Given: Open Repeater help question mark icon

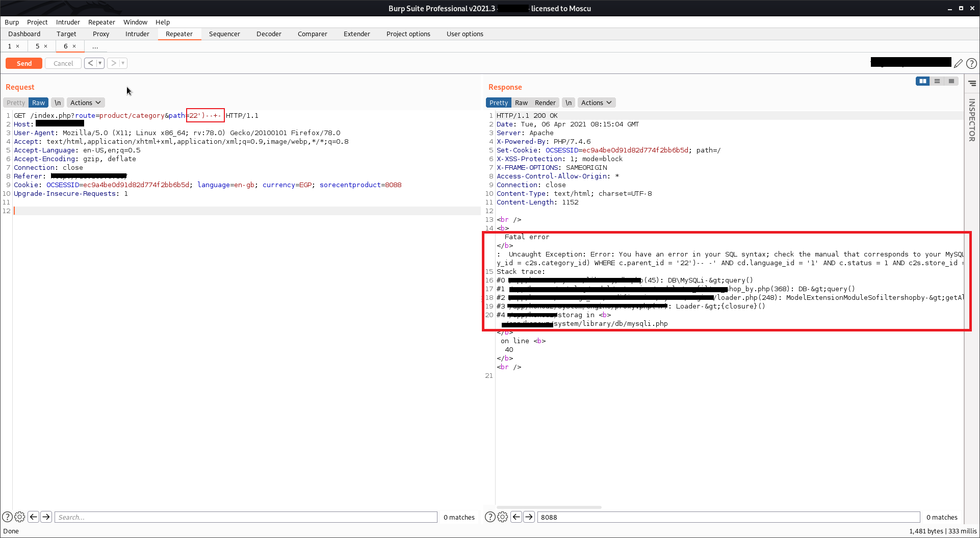Looking at the screenshot, I should coord(972,63).
